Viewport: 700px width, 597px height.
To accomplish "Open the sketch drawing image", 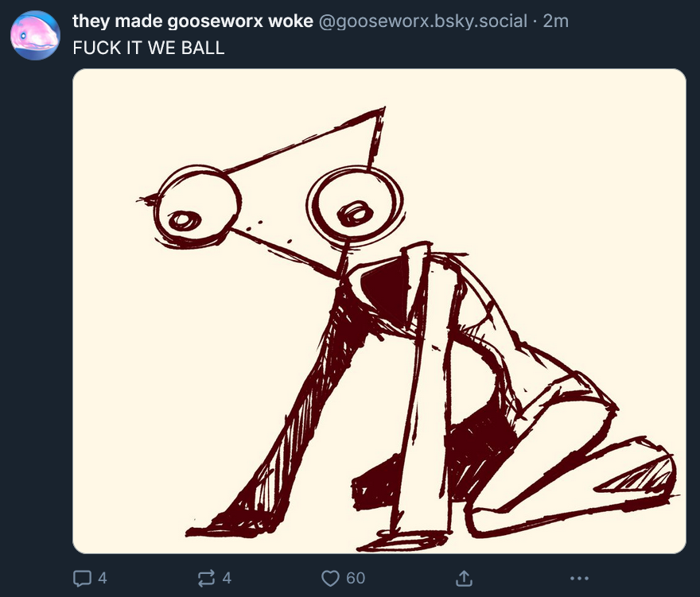I will coord(379,311).
